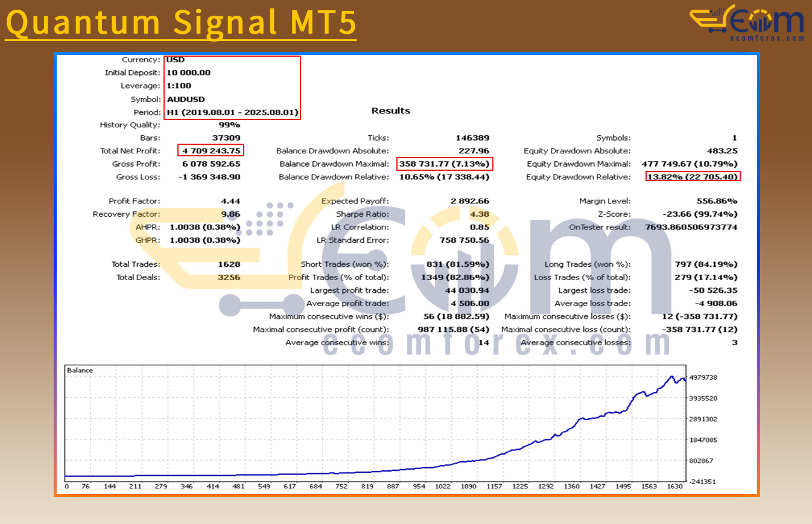Select the Equity Drawdown Absolute value 483.25
The height and width of the screenshot is (524, 812).
(722, 151)
